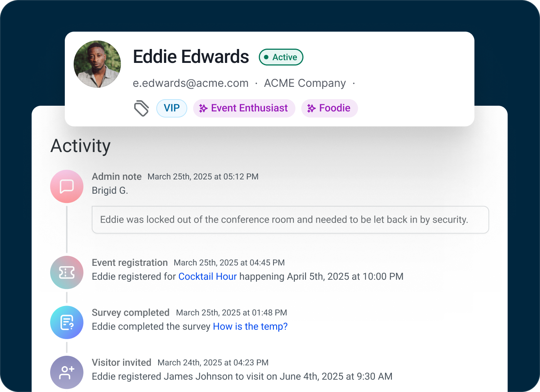Open the Cocktail Hour event link

[x=208, y=277]
